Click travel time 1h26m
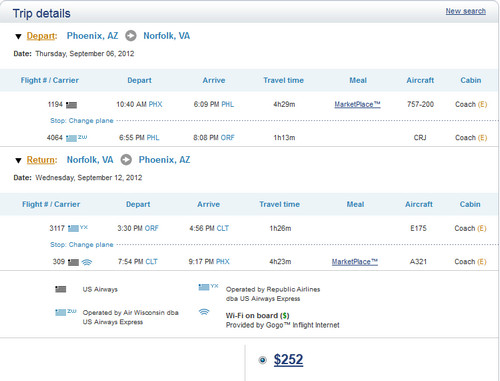 coord(280,228)
